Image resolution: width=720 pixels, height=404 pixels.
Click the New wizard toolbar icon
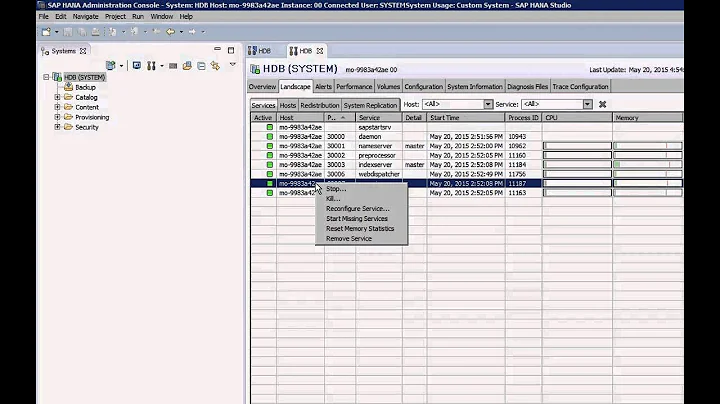(46, 32)
